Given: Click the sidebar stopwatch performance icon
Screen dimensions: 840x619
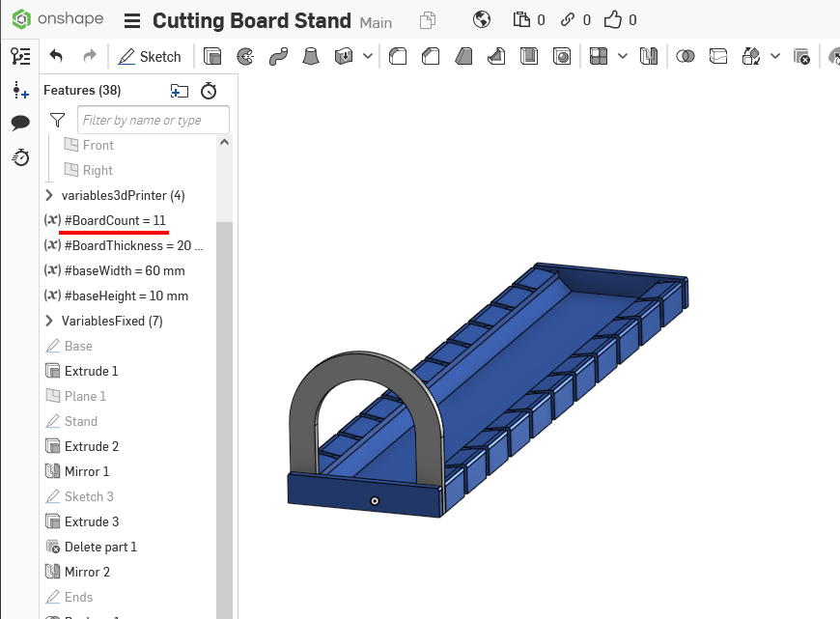Looking at the screenshot, I should coord(20,157).
